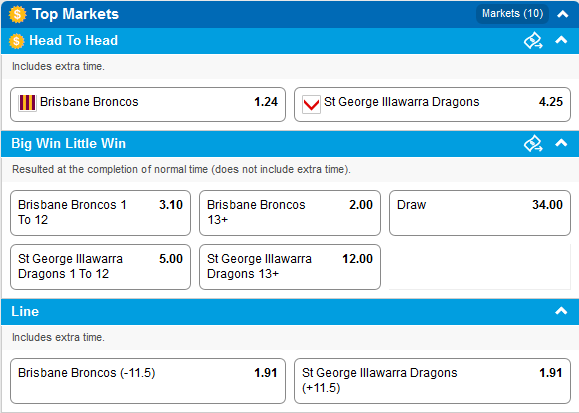Select St George Illawarra Dragons at 4.25

tap(432, 105)
